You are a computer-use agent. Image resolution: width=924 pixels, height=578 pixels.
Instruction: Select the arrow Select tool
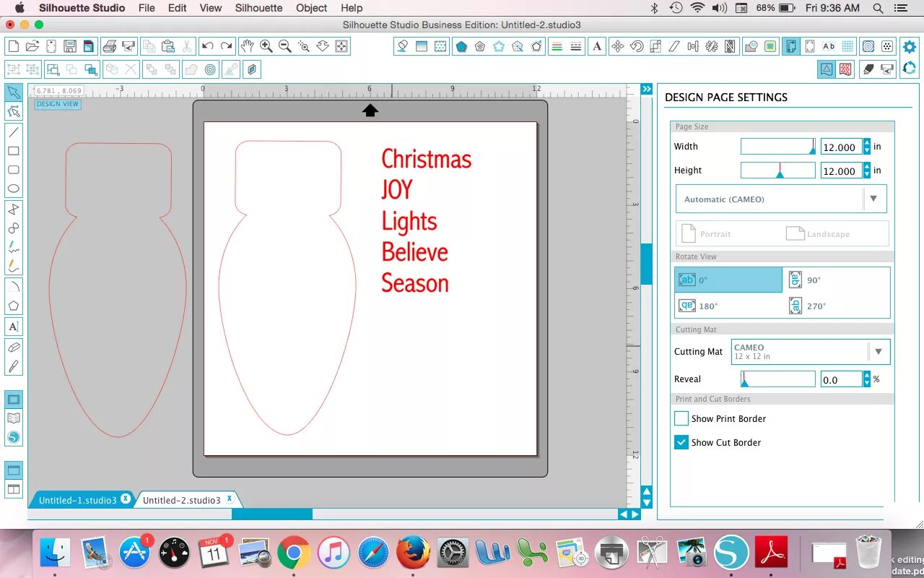click(13, 92)
